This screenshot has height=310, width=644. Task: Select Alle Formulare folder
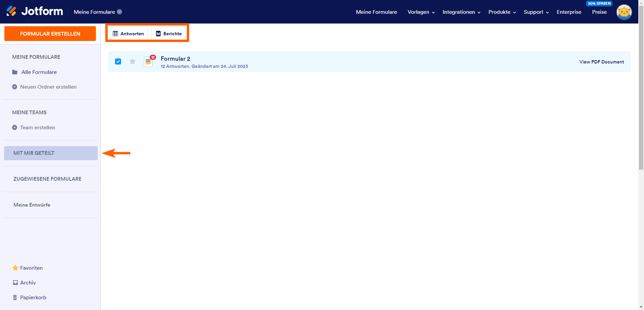(x=34, y=72)
